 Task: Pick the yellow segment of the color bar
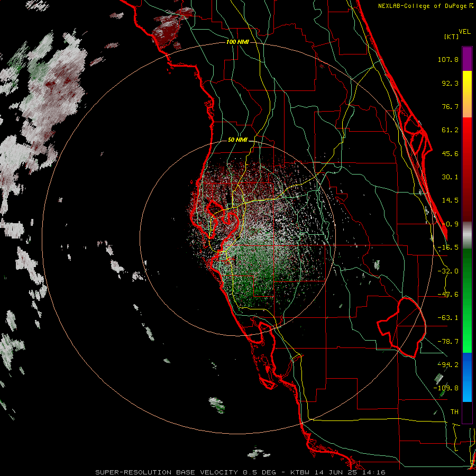(x=467, y=82)
